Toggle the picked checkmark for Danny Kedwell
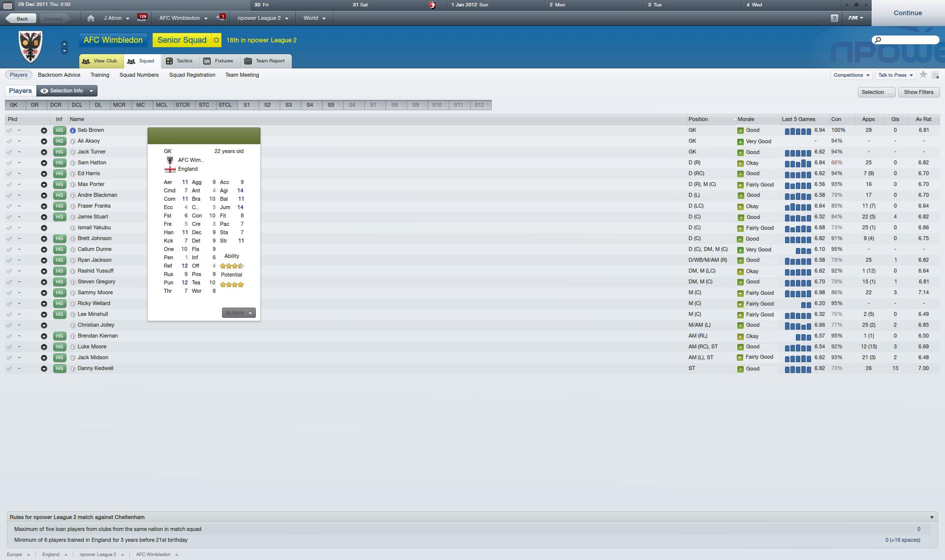945x560 pixels. [x=9, y=369]
